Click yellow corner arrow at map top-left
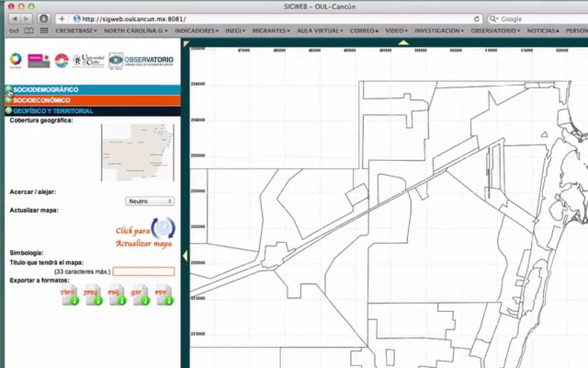Screen dimensions: 588x368 coord(186,44)
